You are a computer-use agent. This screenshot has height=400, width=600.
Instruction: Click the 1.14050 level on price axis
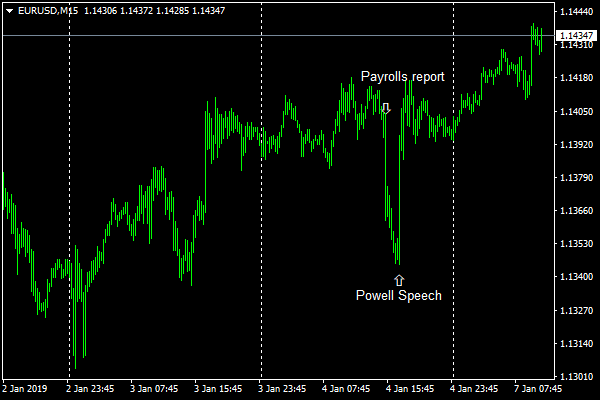click(x=575, y=112)
